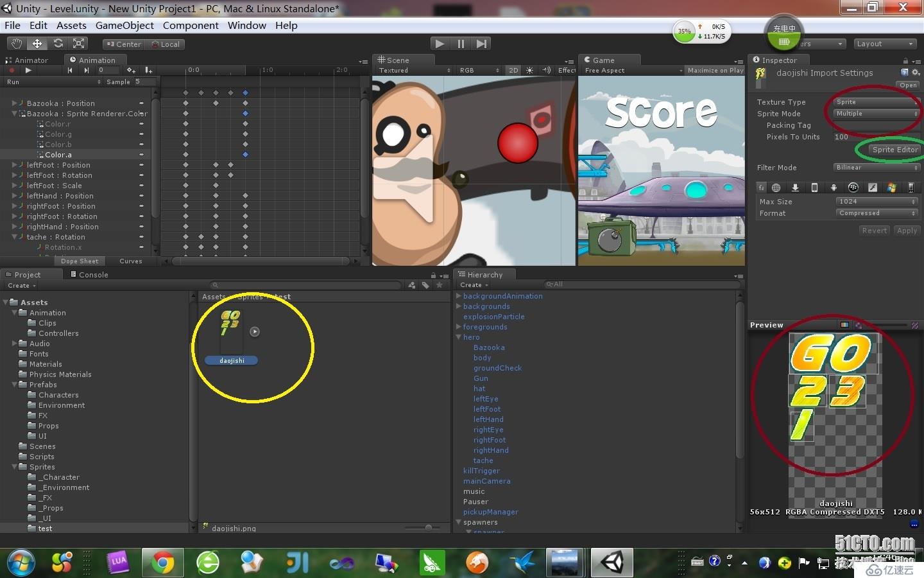The image size is (924, 578).
Task: Click the Sprite Editor button
Action: click(894, 150)
